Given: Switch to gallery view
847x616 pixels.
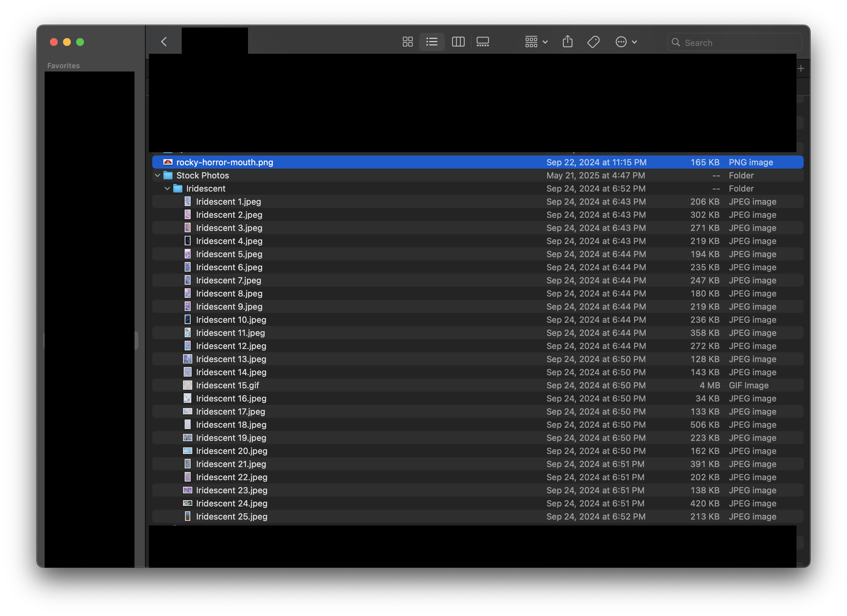Looking at the screenshot, I should (x=483, y=42).
